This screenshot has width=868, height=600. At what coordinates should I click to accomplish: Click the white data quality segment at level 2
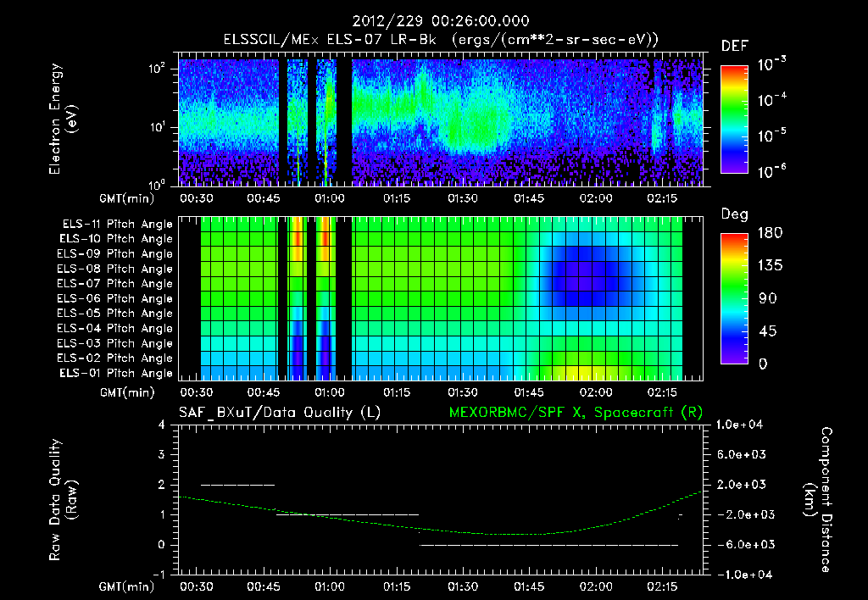tap(237, 485)
